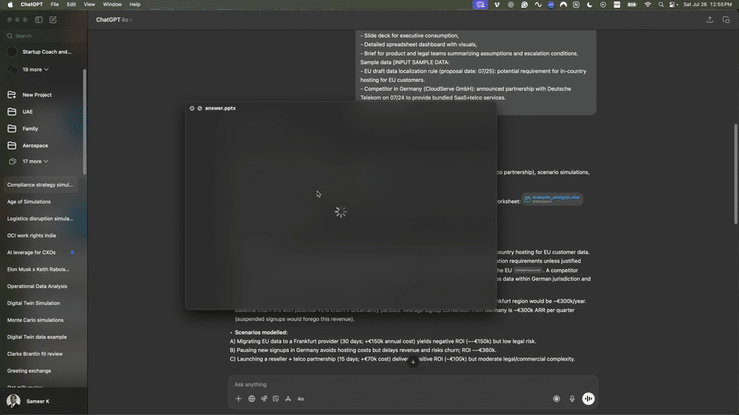Click the sidebar Search field
739x415 pixels.
[42, 36]
